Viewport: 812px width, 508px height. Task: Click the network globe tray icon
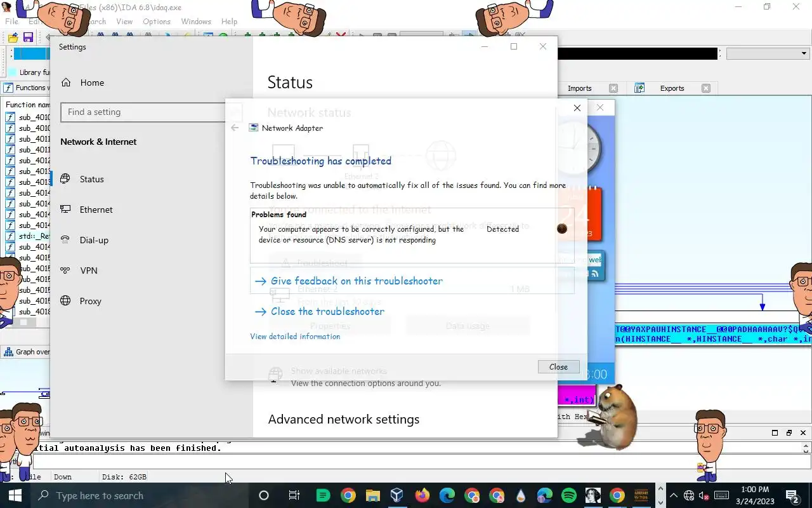click(689, 495)
